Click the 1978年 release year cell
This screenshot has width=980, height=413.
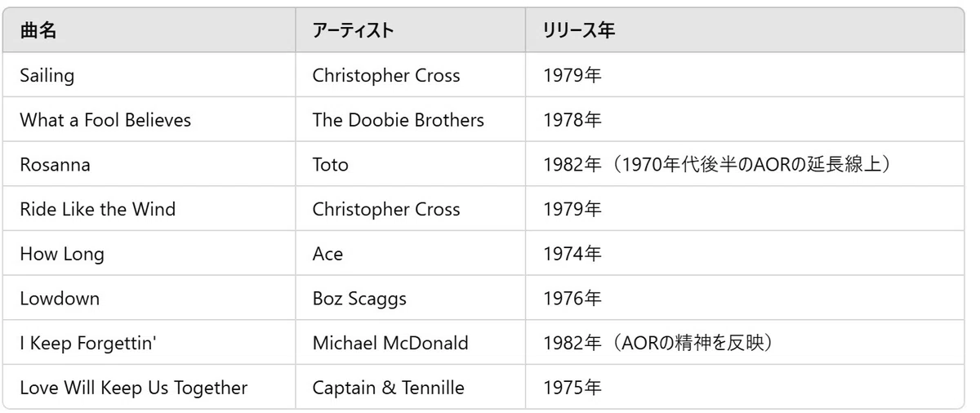745,120
